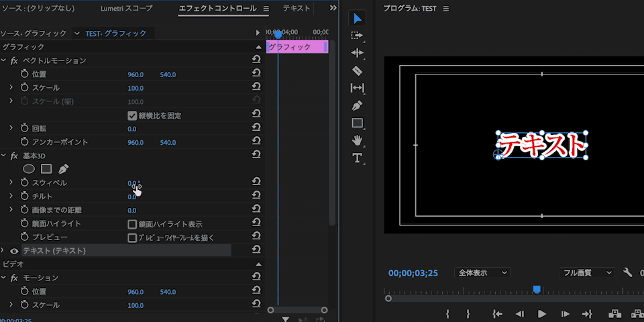Click the TEST・グラフィック clip link

click(x=116, y=34)
